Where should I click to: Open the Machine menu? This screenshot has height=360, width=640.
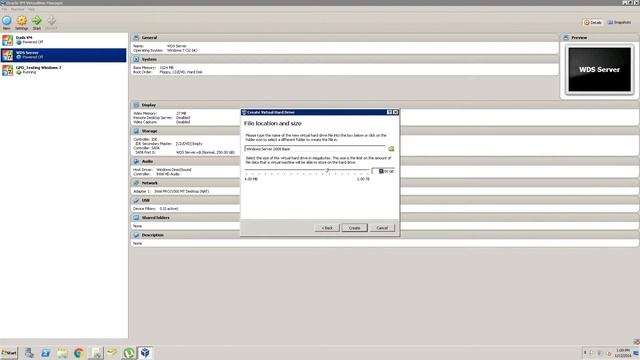click(x=18, y=9)
